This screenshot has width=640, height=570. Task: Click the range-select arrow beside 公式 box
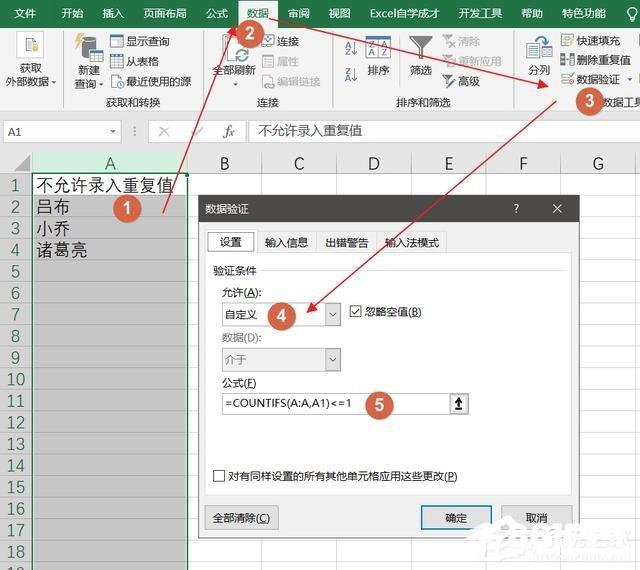point(459,404)
